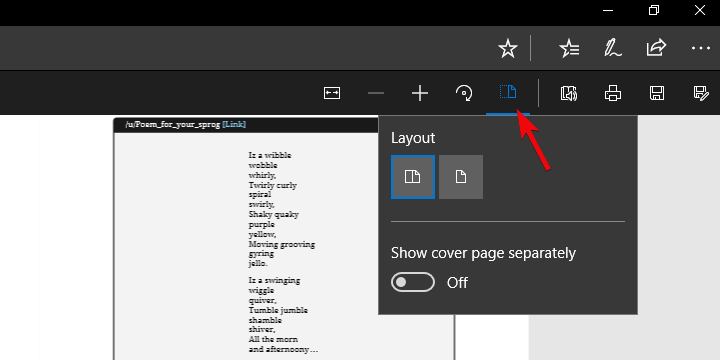Click the poem line "Tumble jumble"
720x360 pixels.
(x=278, y=310)
